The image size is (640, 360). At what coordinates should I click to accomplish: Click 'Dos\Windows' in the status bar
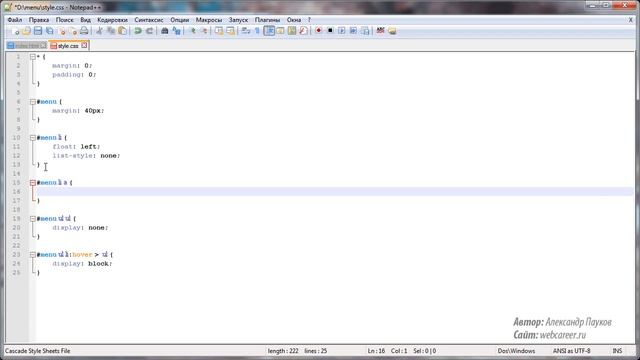[516, 351]
